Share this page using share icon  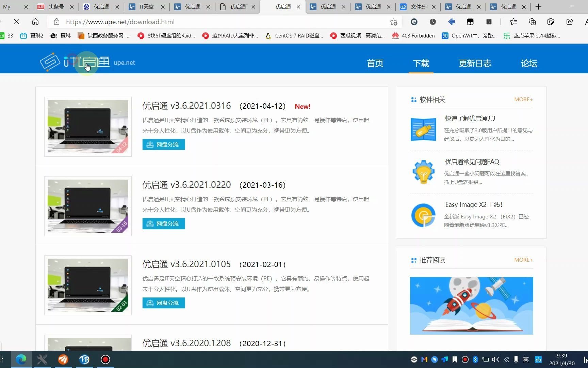(570, 22)
